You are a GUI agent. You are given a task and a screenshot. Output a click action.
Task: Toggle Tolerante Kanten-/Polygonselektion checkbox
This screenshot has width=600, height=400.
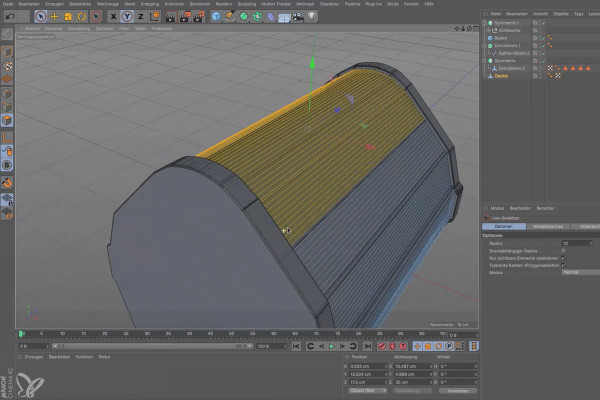pos(563,265)
